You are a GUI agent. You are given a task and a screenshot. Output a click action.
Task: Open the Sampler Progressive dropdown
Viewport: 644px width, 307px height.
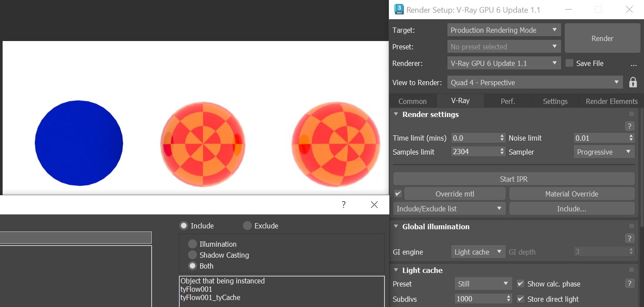603,152
